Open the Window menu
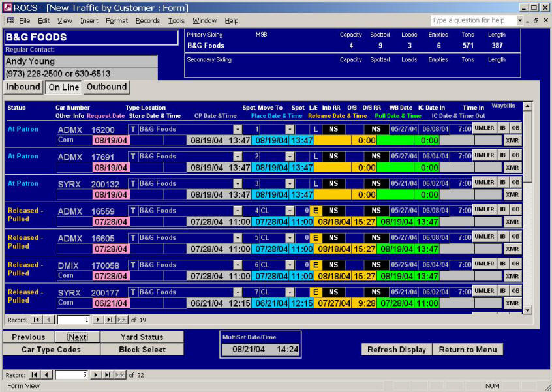 pos(204,21)
